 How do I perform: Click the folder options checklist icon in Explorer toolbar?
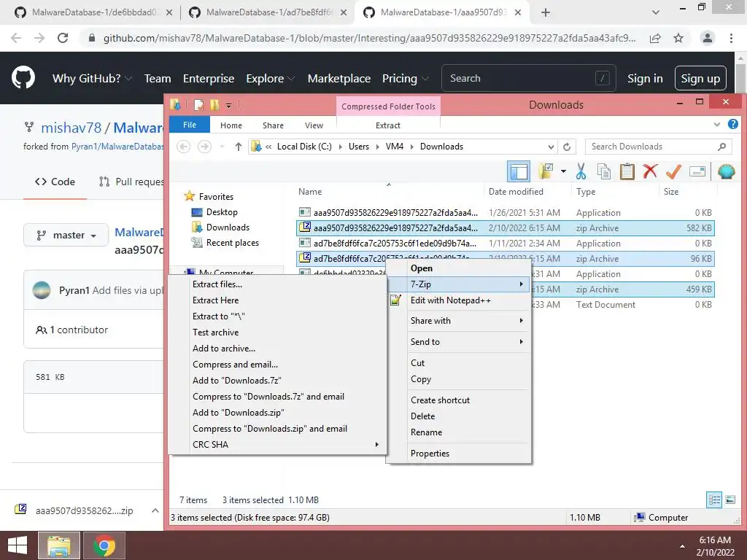click(x=546, y=171)
